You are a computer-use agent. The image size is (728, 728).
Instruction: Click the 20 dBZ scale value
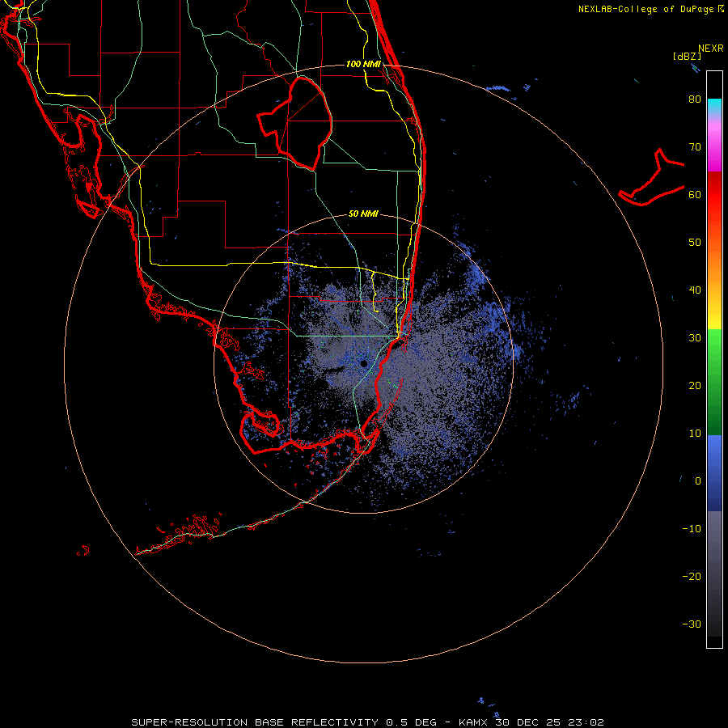[695, 386]
